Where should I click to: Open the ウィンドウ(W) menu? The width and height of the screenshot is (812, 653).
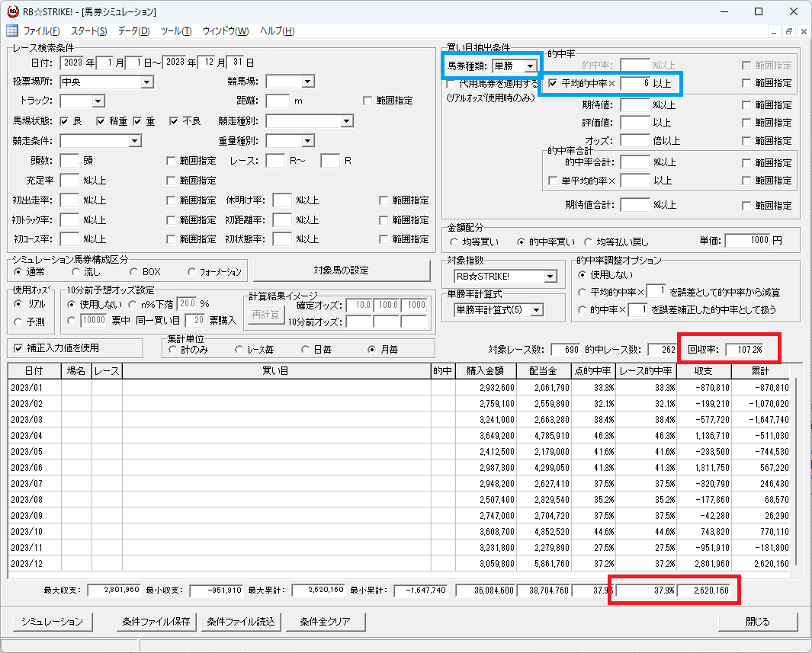coord(226,31)
